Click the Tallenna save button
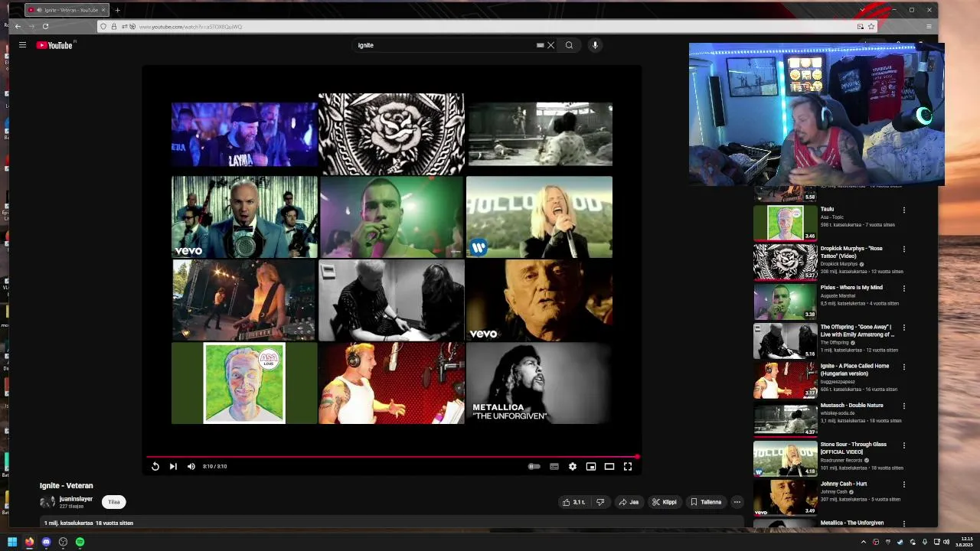980x551 pixels. pos(706,502)
